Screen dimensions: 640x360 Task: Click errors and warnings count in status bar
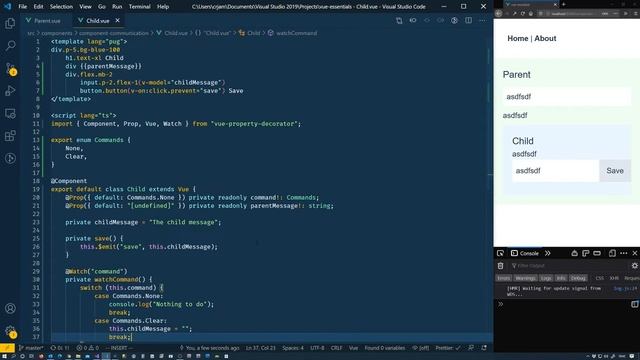point(88,348)
